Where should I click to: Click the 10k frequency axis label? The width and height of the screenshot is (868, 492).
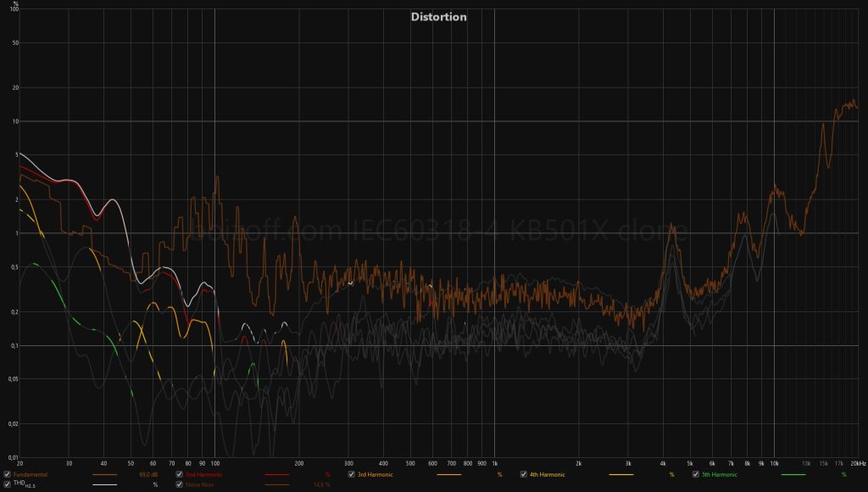775,463
